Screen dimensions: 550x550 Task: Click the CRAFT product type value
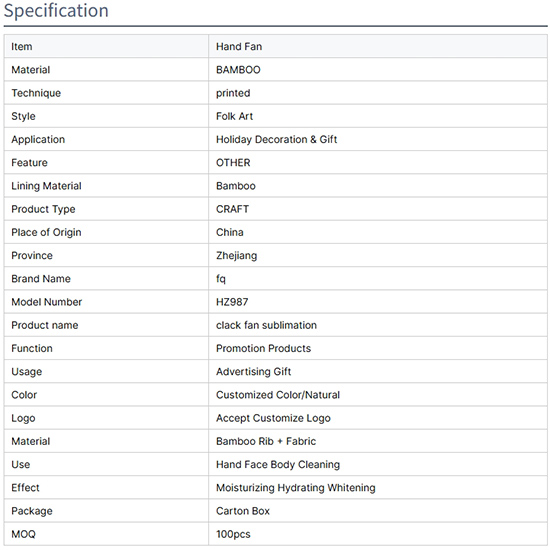tap(232, 209)
